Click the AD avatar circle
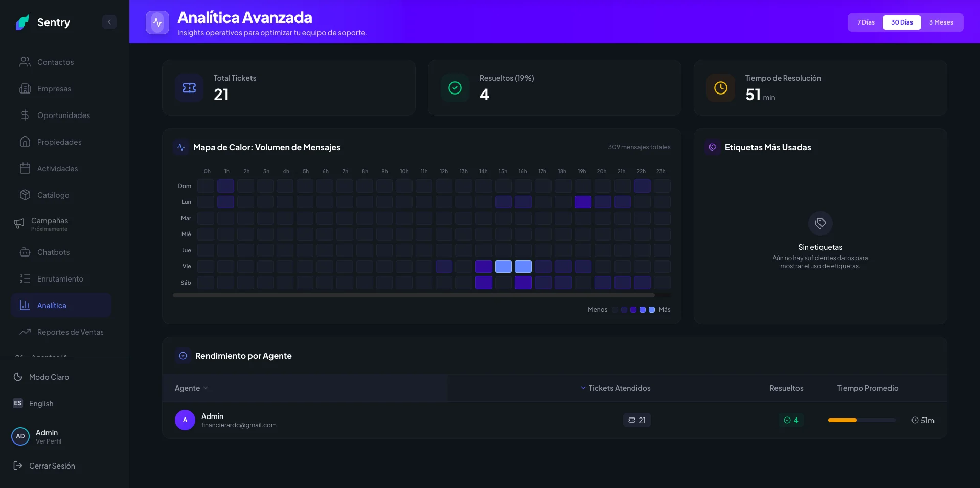 [20, 436]
